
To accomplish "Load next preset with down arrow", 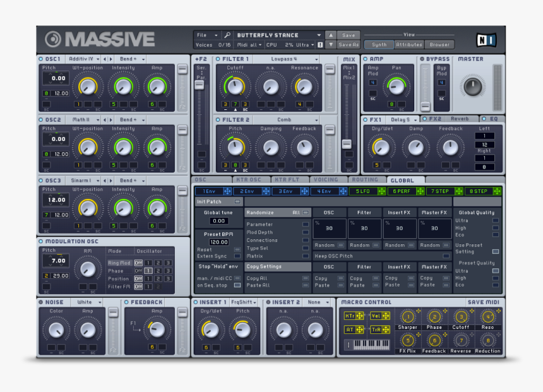I will pyautogui.click(x=331, y=45).
